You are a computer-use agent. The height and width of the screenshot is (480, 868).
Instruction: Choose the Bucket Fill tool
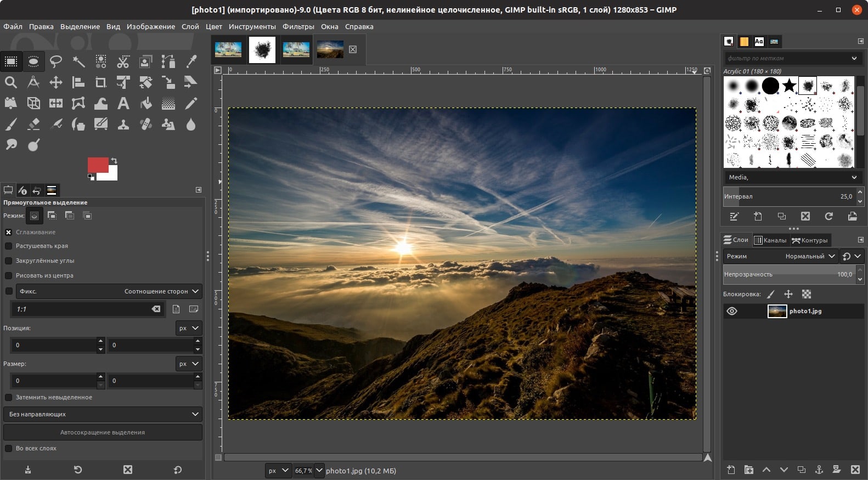[146, 103]
